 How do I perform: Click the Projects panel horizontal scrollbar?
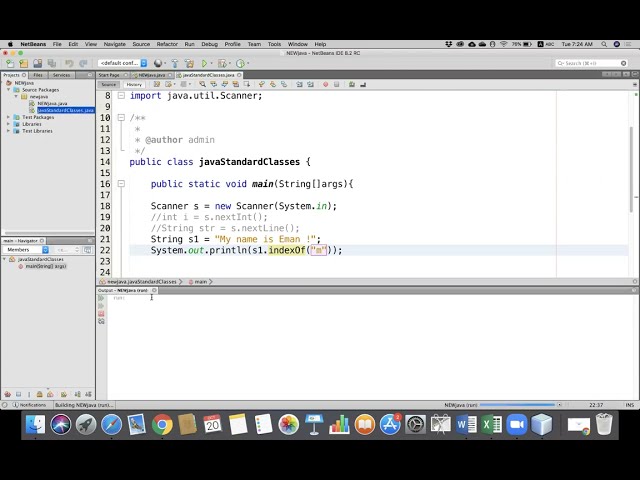coord(48,233)
